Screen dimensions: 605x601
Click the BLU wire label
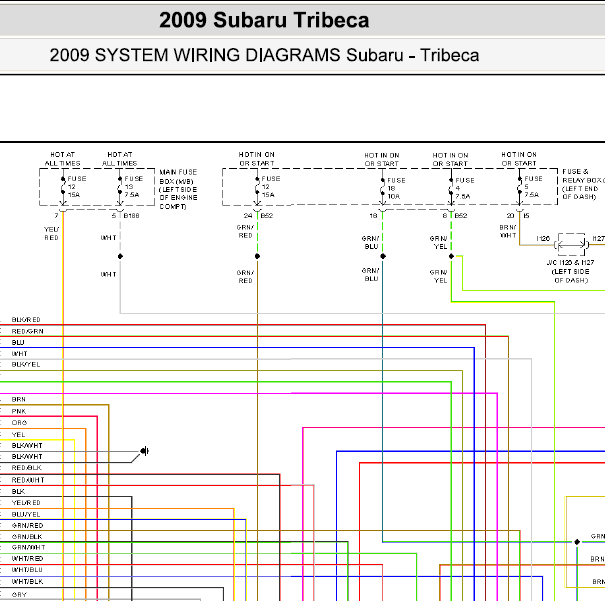(18, 343)
